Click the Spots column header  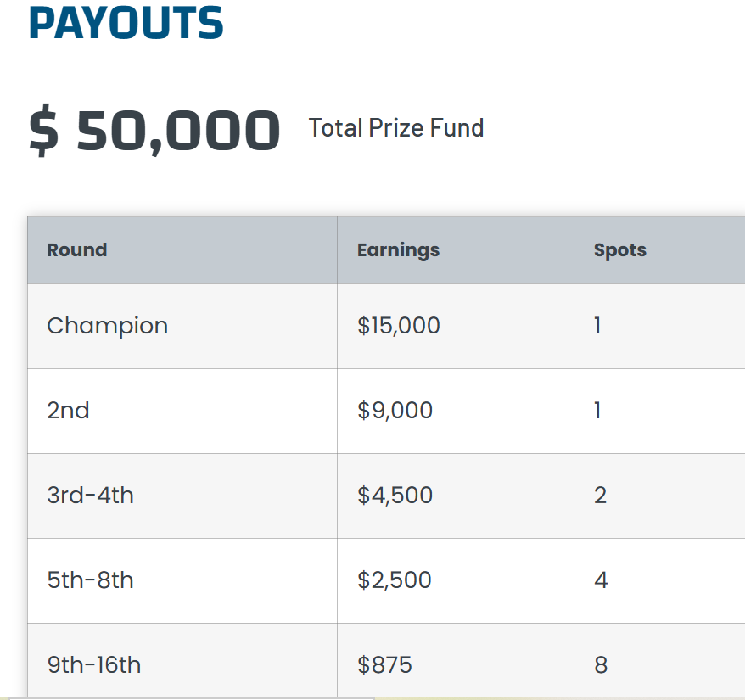pyautogui.click(x=620, y=250)
